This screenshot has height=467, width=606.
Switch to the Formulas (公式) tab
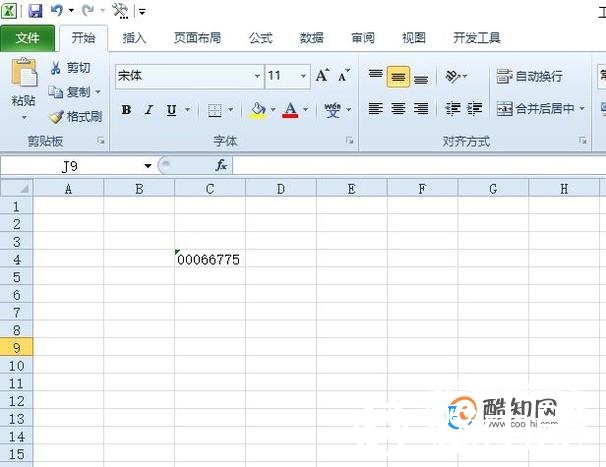coord(260,38)
